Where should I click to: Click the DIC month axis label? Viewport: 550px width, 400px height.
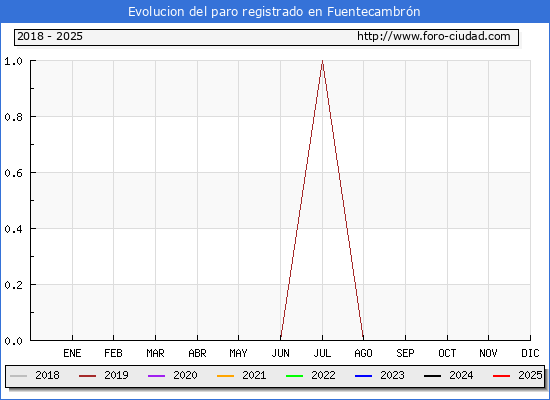pyautogui.click(x=530, y=353)
